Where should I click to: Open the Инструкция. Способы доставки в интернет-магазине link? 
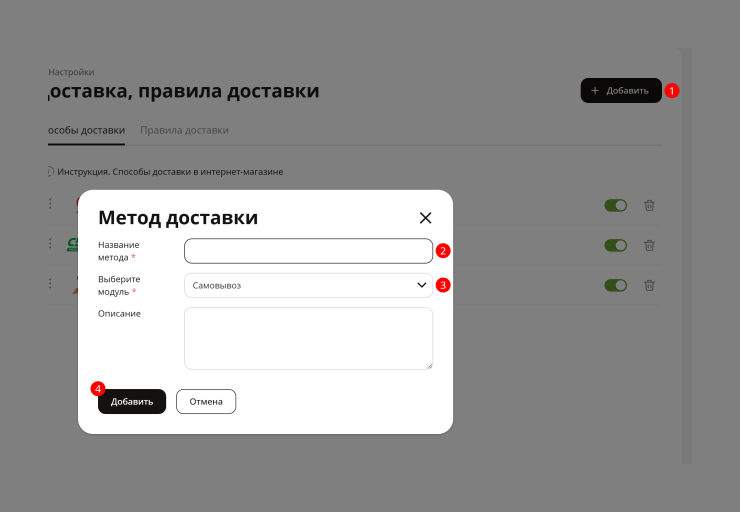point(170,172)
